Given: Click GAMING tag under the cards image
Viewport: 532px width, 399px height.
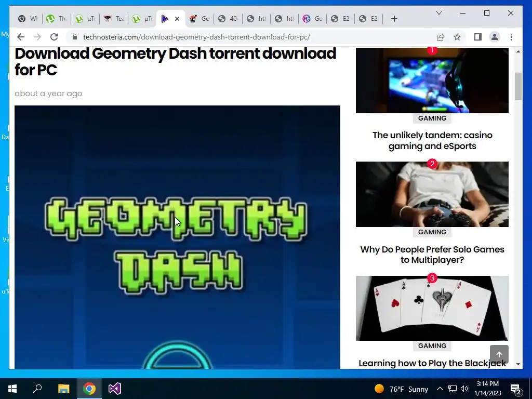Looking at the screenshot, I should 432,345.
